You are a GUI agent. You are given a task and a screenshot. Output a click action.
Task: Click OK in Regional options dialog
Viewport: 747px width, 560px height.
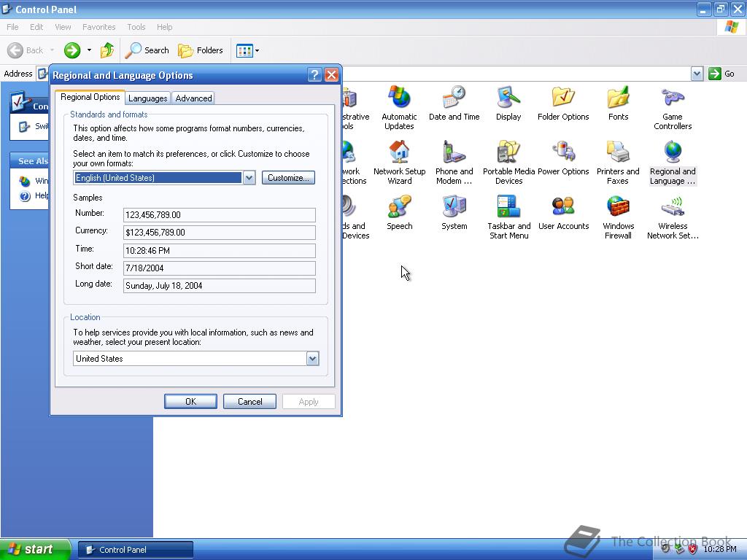point(190,402)
